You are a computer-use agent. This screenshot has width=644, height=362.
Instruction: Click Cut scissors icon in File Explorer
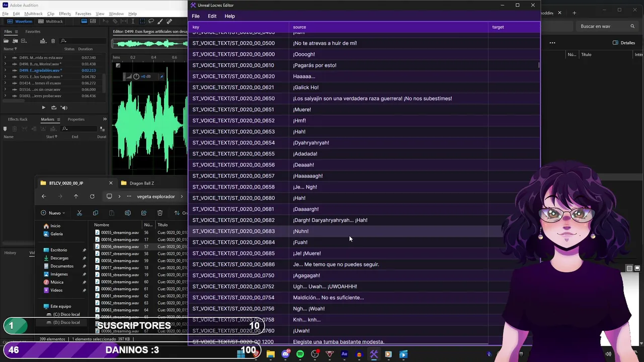[x=79, y=213]
